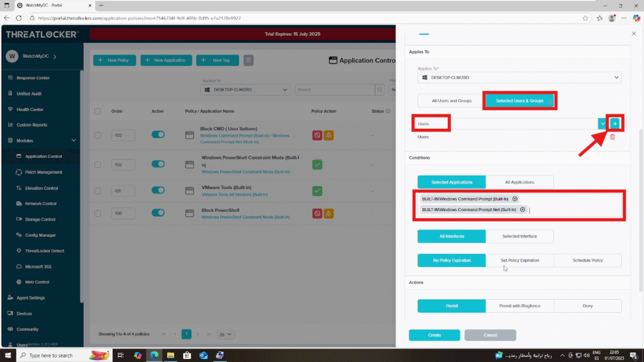This screenshot has width=644, height=362.
Task: Choose Permit with Ringfence action
Action: click(x=519, y=306)
